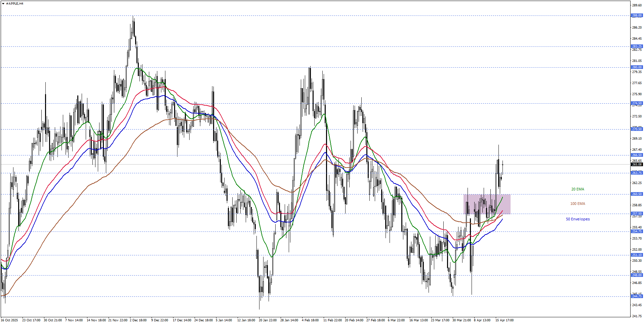Click the 288.00 blue price level tag
The height and width of the screenshot is (324, 644).
[x=637, y=15]
